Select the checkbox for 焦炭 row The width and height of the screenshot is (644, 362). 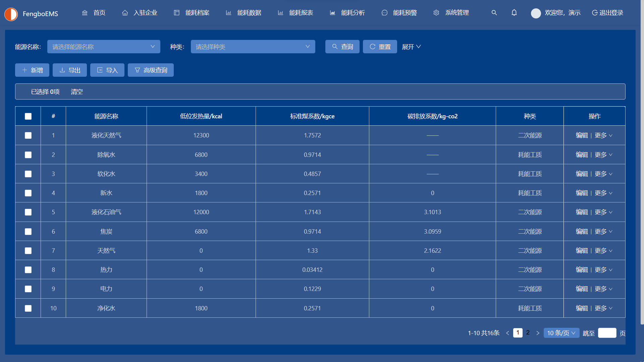click(x=28, y=232)
